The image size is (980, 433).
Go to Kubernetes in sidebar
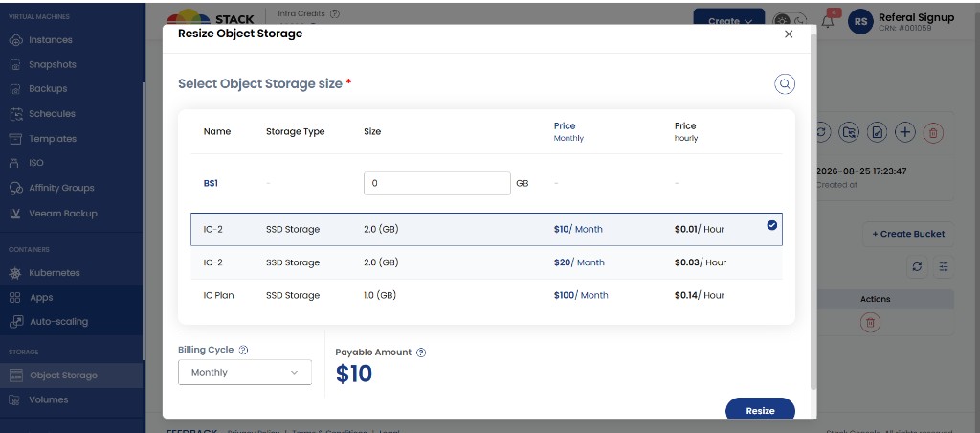pos(55,273)
